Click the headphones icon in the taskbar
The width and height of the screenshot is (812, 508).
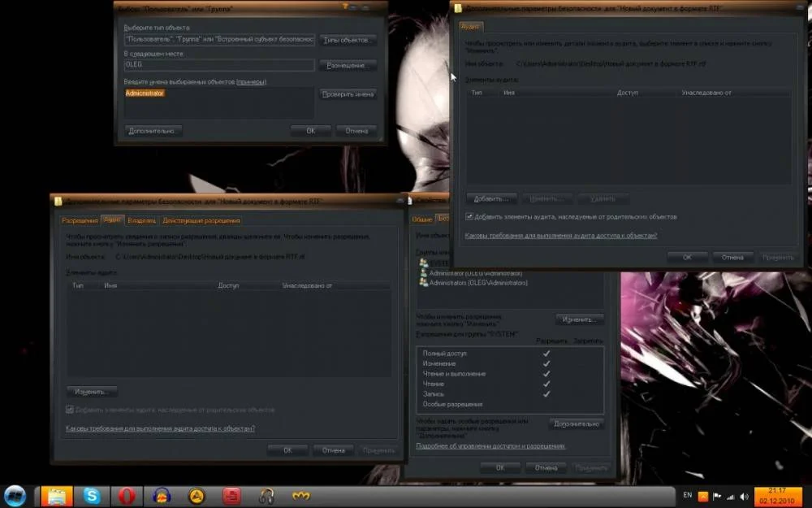click(x=266, y=496)
